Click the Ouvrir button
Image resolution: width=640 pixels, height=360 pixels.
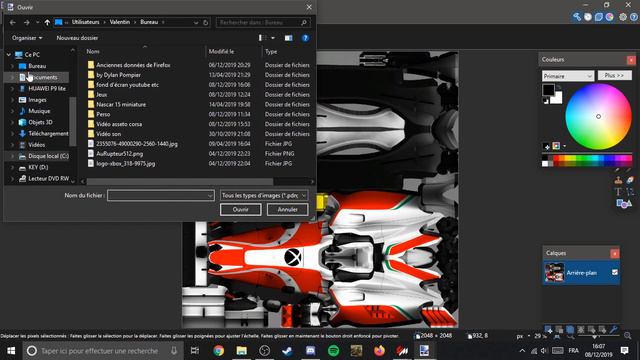click(241, 209)
